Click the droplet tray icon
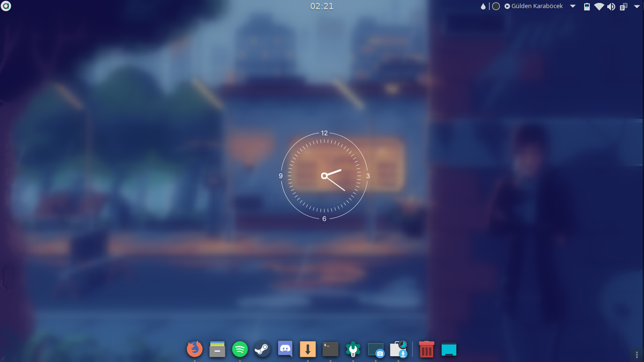The height and width of the screenshot is (362, 644). (484, 7)
